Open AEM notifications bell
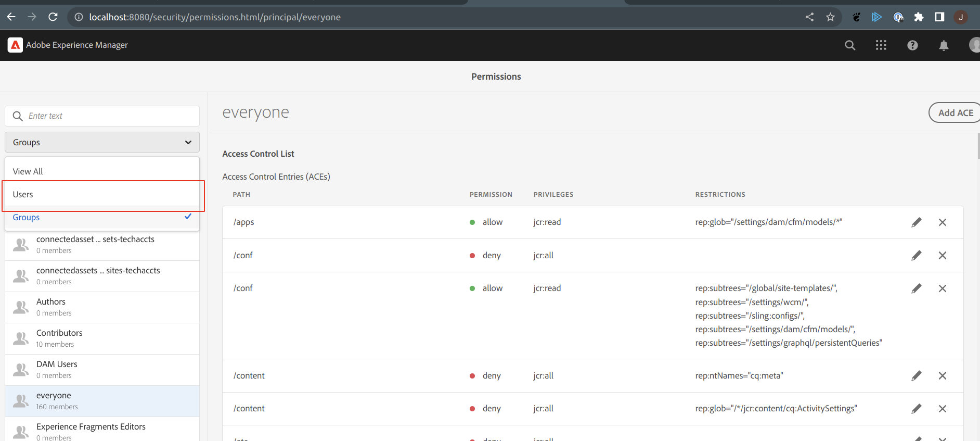This screenshot has height=441, width=980. coord(944,45)
